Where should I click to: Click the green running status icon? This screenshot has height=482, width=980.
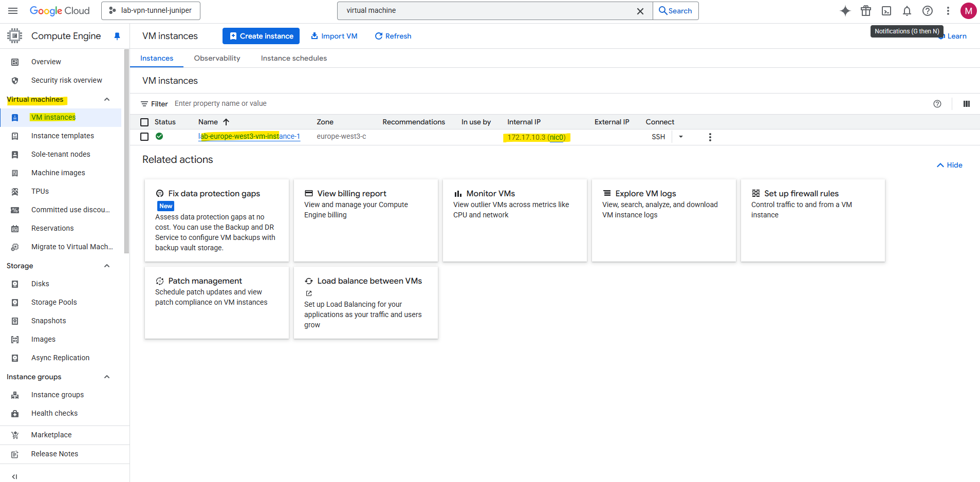[x=159, y=136]
